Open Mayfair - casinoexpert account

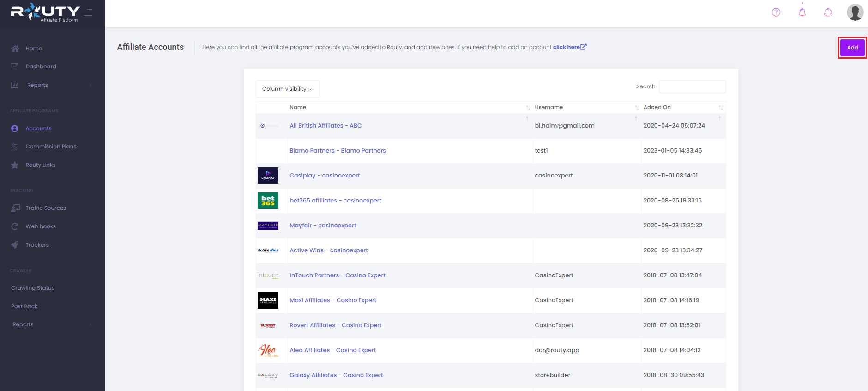(323, 226)
